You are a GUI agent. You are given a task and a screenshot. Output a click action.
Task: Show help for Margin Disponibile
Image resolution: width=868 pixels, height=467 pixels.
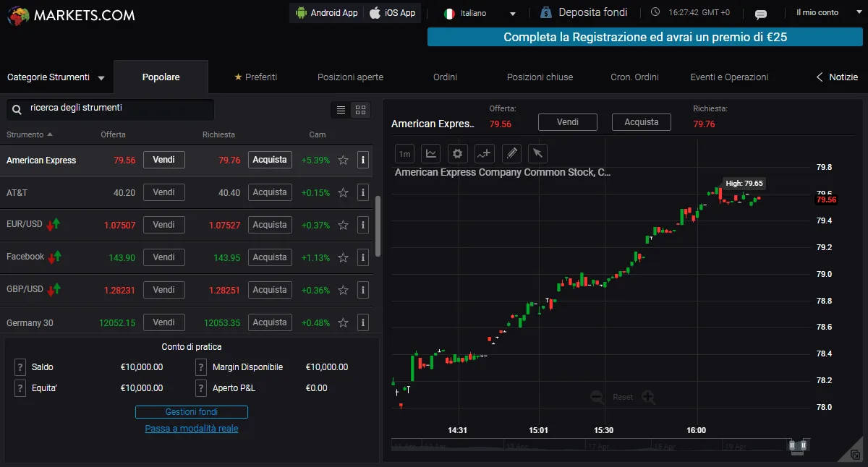(x=201, y=367)
